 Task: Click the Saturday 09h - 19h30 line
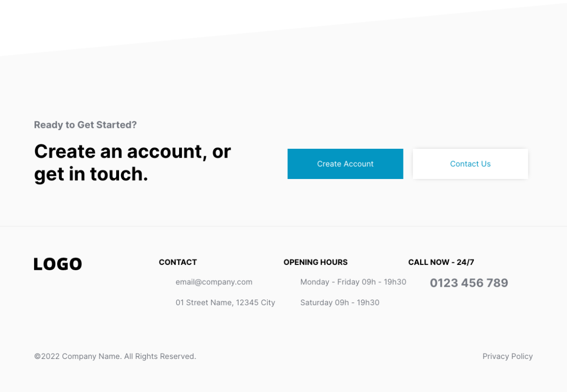[340, 302]
